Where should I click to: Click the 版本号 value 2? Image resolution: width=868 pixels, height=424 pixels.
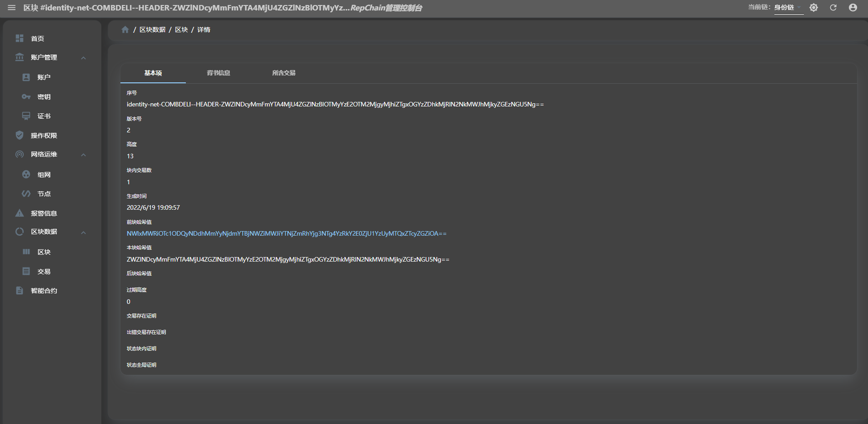[x=129, y=130]
